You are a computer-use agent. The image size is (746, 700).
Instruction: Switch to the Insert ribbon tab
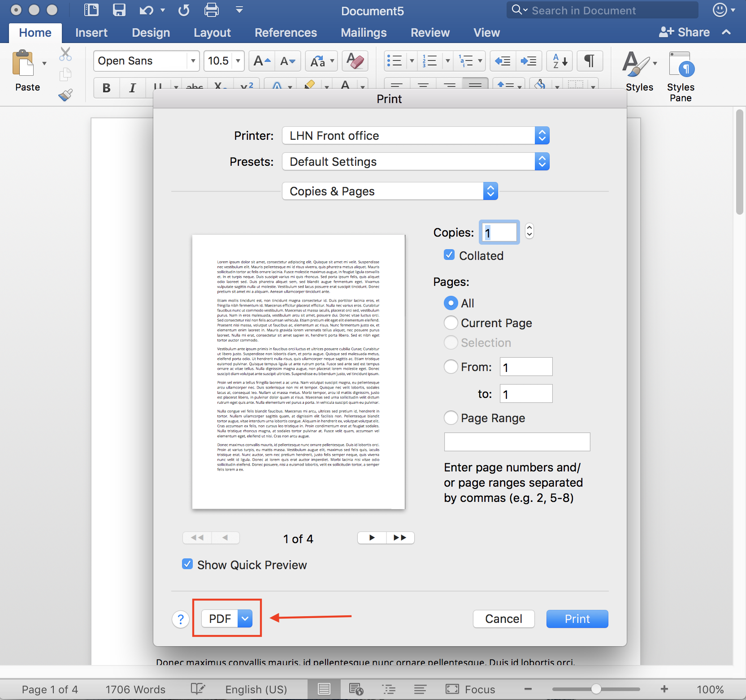91,33
